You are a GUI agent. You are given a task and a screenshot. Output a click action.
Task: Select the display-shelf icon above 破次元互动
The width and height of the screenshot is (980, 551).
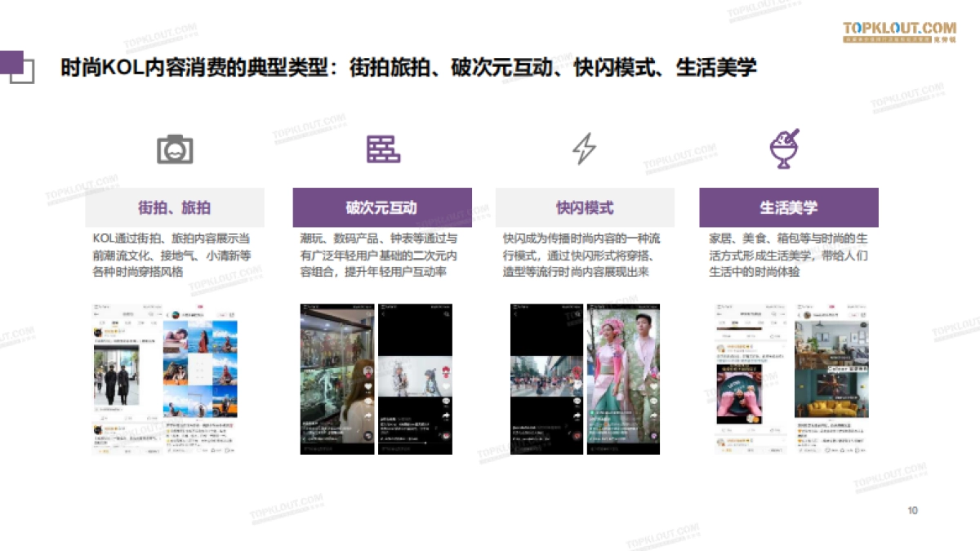point(382,149)
